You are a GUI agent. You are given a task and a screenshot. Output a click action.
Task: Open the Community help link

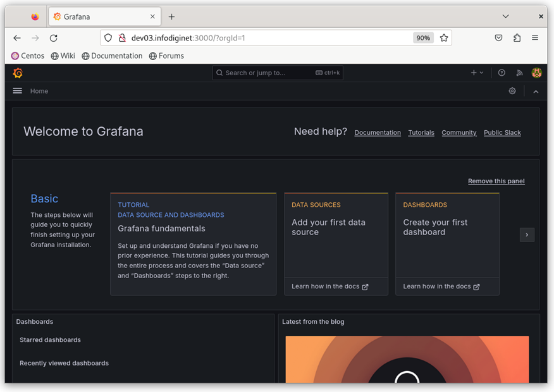coord(459,132)
